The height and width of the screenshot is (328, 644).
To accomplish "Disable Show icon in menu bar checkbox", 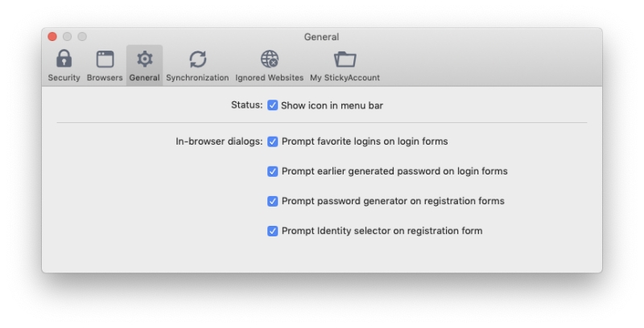I will pyautogui.click(x=272, y=105).
